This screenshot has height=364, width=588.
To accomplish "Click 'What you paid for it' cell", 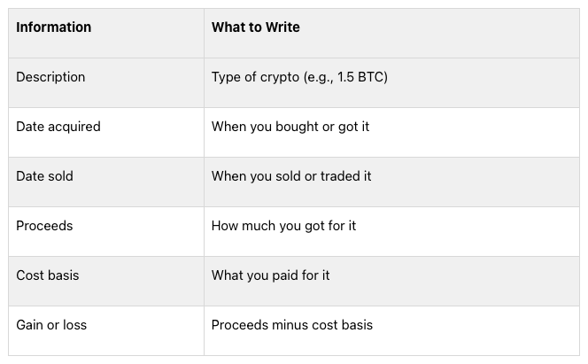I will (x=270, y=275).
